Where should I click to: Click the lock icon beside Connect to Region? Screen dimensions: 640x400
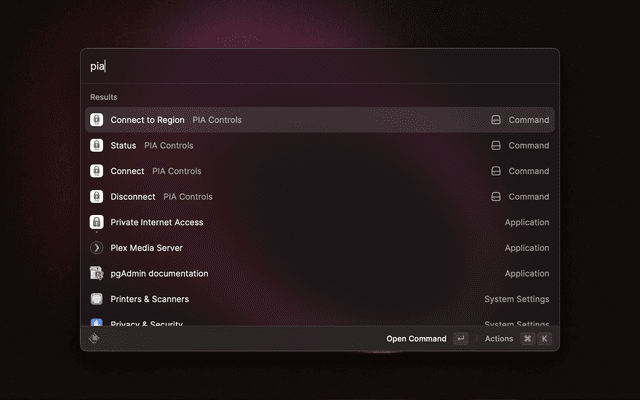coord(97,120)
